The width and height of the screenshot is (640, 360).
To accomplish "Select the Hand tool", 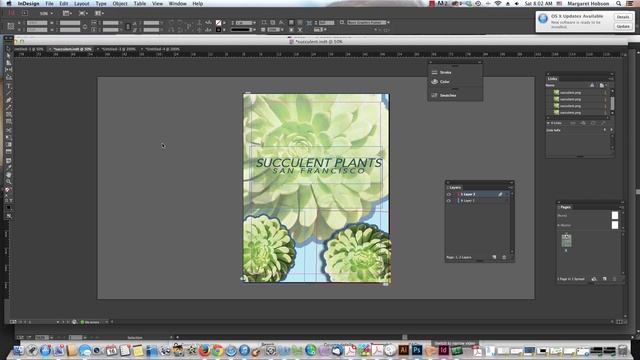I will coord(9,175).
